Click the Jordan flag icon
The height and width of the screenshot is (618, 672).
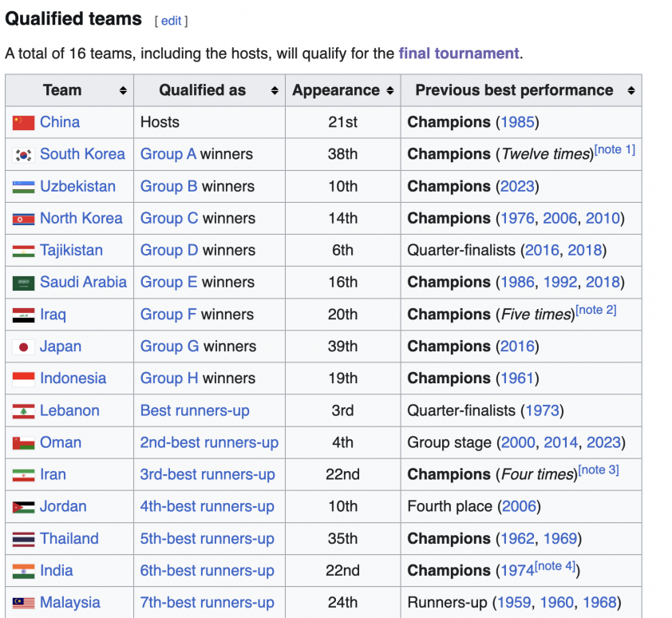click(x=24, y=507)
